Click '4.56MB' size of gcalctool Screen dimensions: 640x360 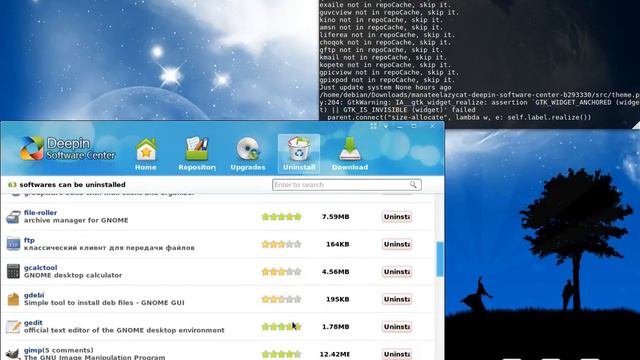[336, 272]
